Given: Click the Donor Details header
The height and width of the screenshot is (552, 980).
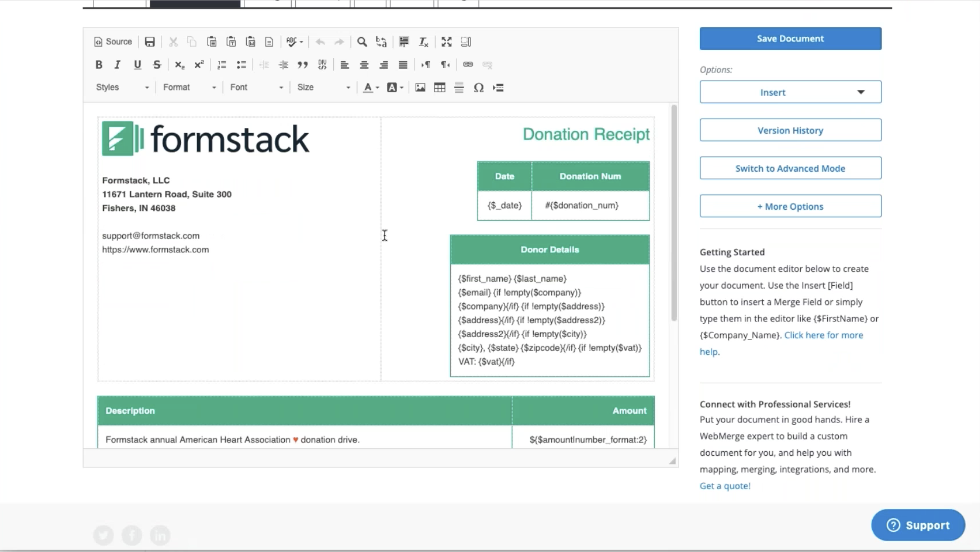Looking at the screenshot, I should pyautogui.click(x=550, y=249).
